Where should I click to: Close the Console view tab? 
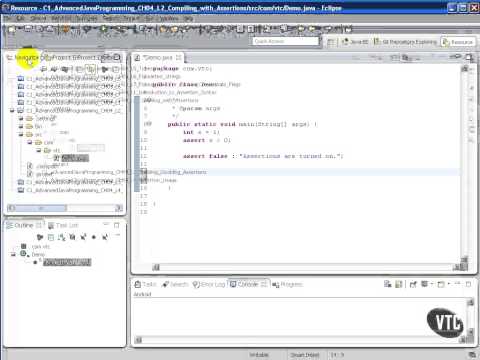tap(263, 284)
